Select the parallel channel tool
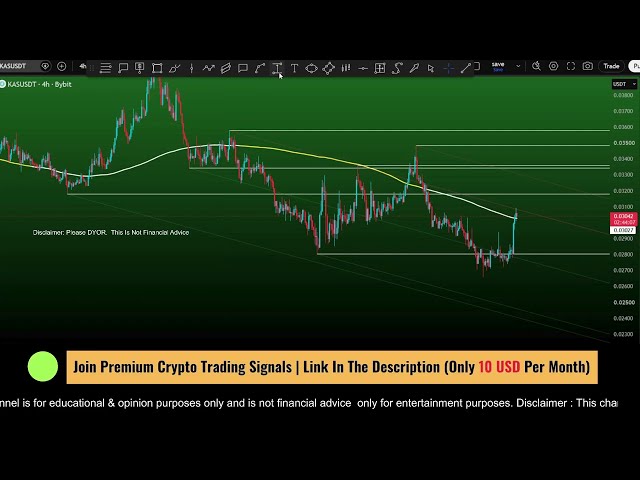 [x=226, y=68]
